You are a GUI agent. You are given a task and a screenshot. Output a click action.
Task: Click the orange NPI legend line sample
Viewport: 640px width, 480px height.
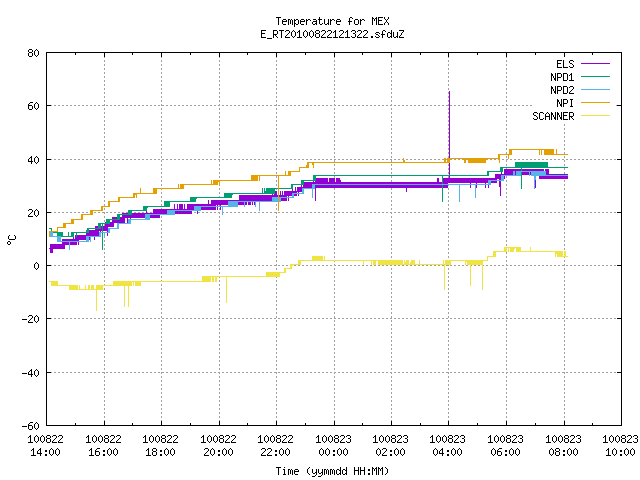tap(595, 103)
